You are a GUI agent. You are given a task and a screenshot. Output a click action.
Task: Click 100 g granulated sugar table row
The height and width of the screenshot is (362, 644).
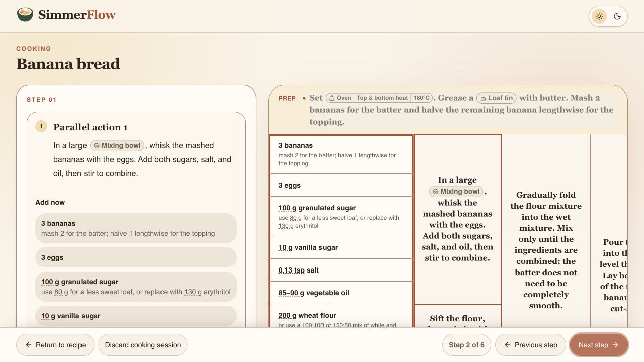point(341,216)
